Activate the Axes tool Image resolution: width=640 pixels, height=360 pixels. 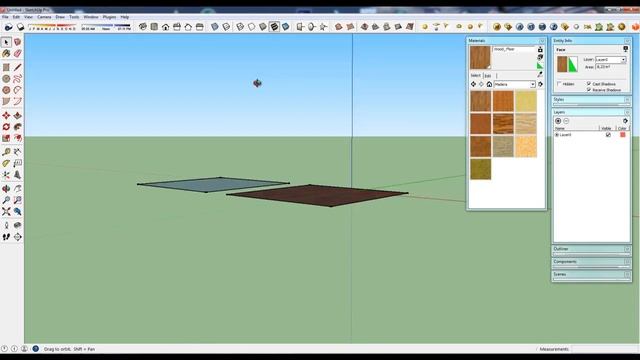[6, 175]
